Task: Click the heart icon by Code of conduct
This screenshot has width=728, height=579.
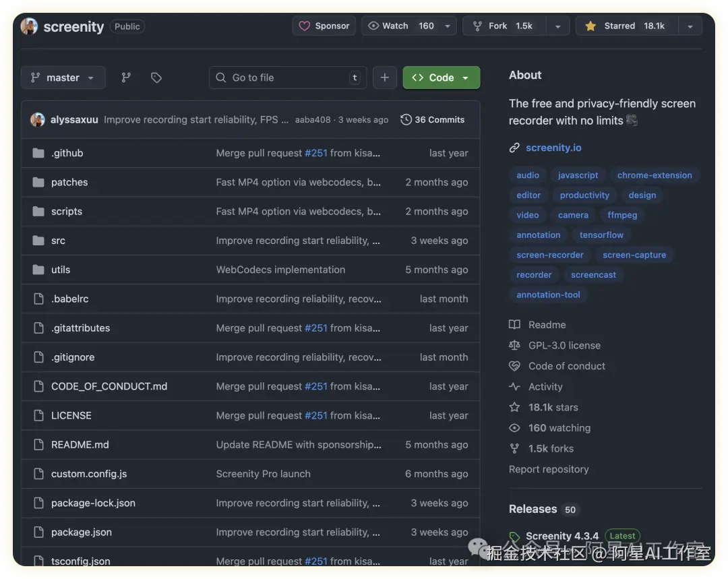Action: click(x=514, y=366)
